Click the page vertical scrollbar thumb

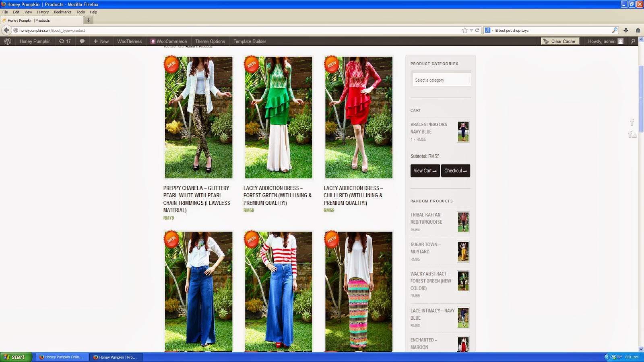(x=641, y=99)
